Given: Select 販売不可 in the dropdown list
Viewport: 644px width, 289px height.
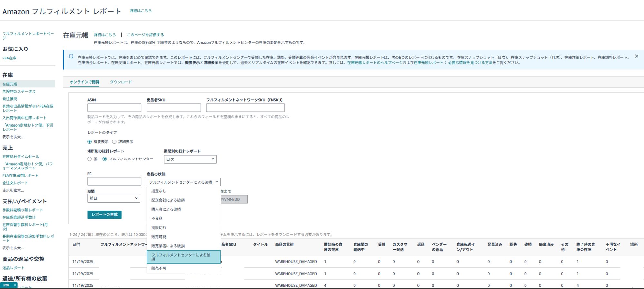Looking at the screenshot, I should tap(159, 268).
